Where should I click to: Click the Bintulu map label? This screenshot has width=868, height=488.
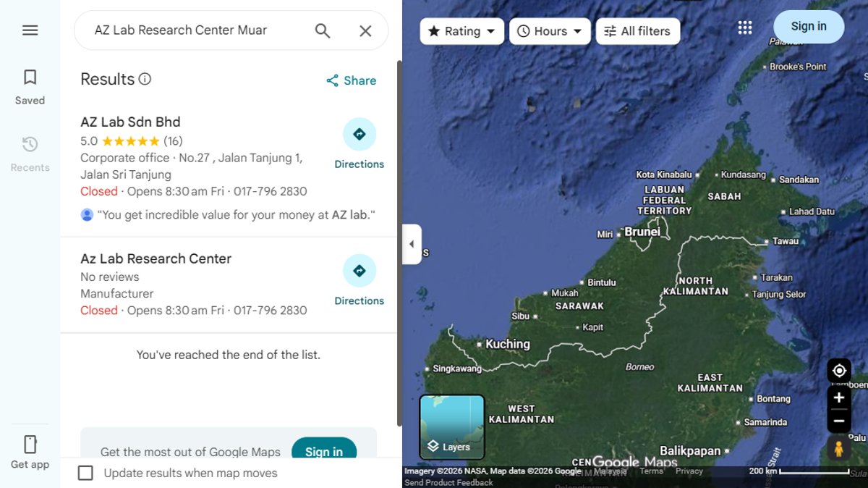click(602, 282)
